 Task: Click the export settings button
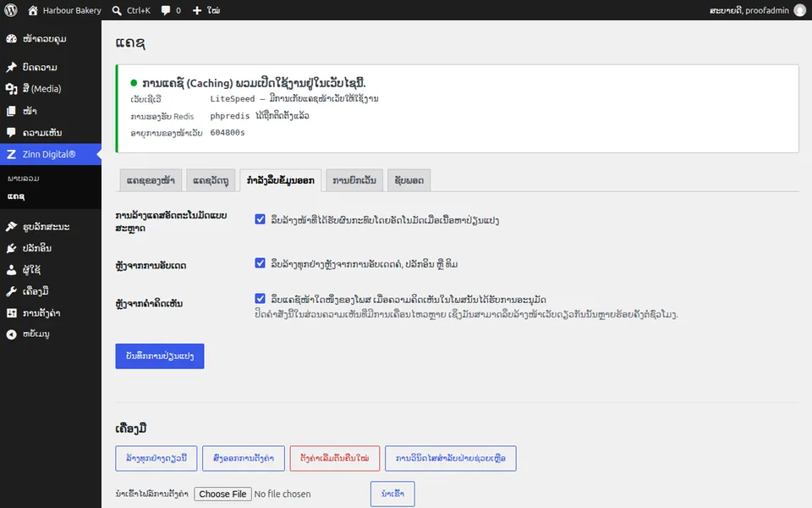pos(244,458)
